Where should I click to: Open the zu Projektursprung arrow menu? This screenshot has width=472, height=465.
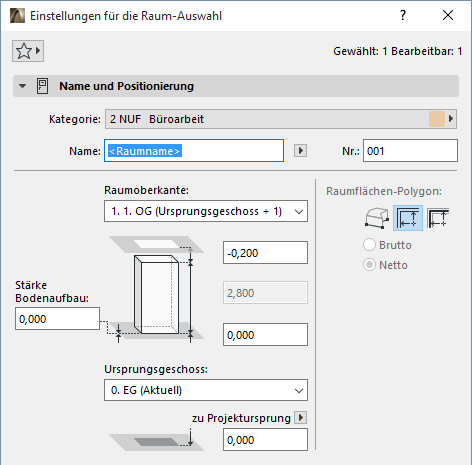pyautogui.click(x=301, y=417)
